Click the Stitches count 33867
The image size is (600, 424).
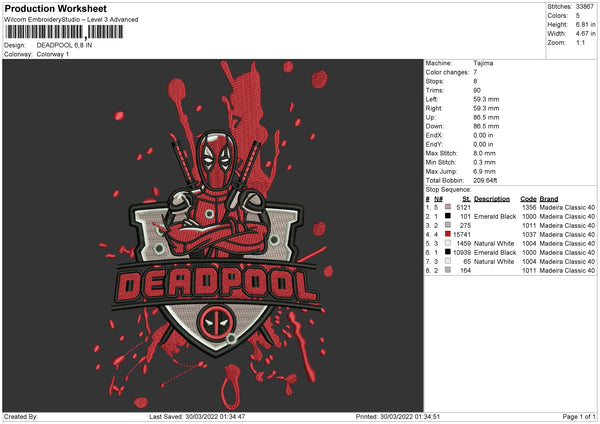585,7
